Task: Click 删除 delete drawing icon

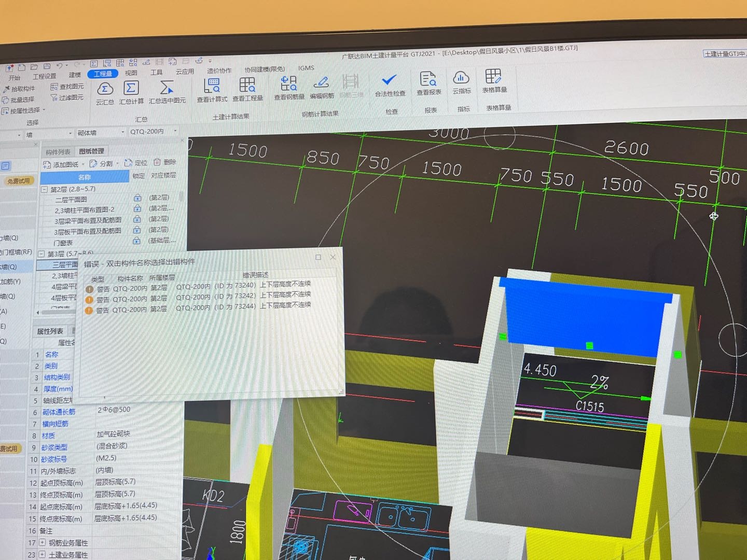Action: pos(164,162)
